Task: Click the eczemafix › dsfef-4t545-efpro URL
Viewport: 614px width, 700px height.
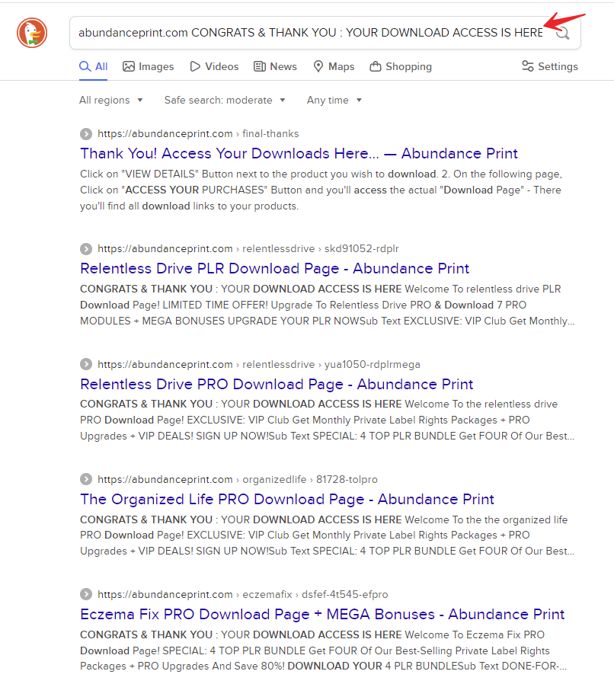Action: coord(243,595)
